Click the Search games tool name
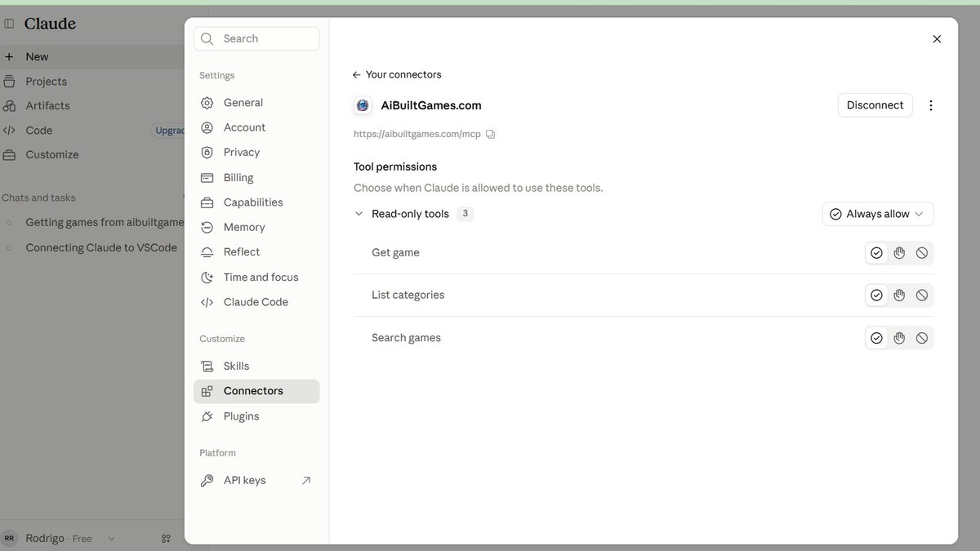Image resolution: width=980 pixels, height=551 pixels. click(406, 338)
